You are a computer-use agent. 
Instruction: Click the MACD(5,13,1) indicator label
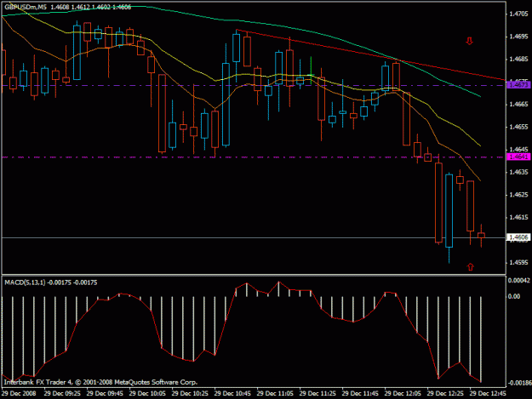25,282
